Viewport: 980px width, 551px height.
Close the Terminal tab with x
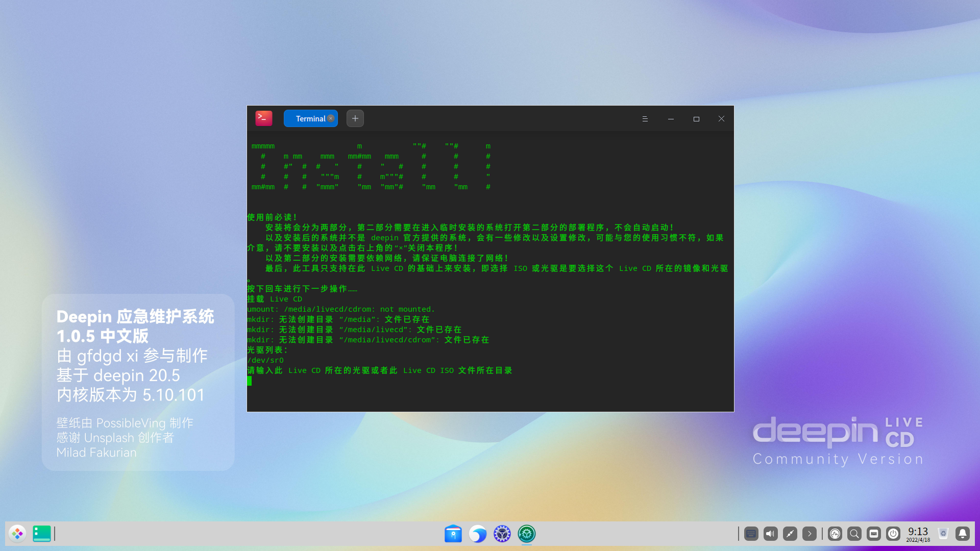pyautogui.click(x=331, y=118)
